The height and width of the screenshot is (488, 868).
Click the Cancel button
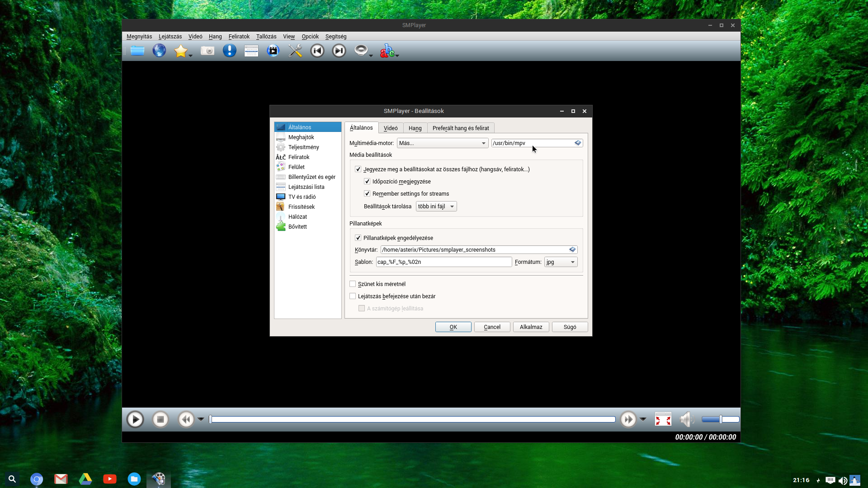(x=492, y=327)
